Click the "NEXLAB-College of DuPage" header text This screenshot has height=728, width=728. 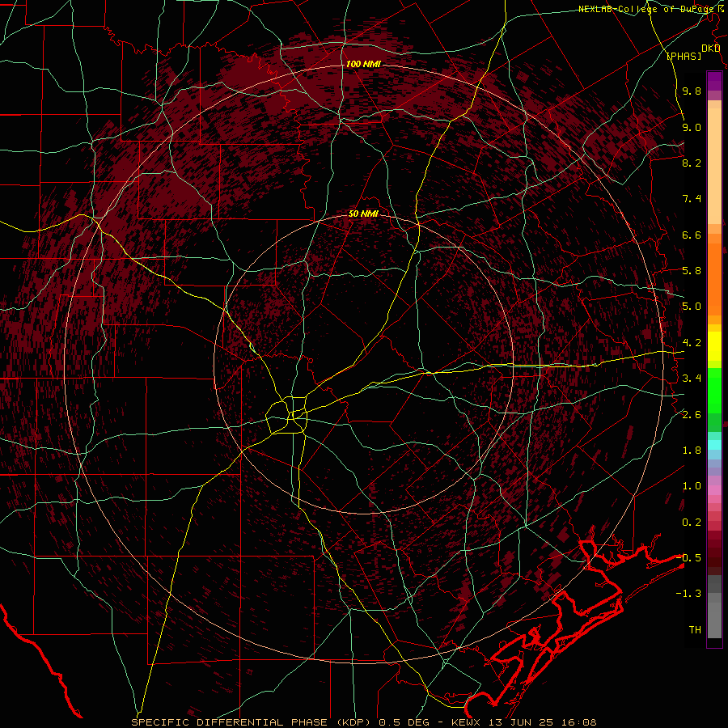647,9
